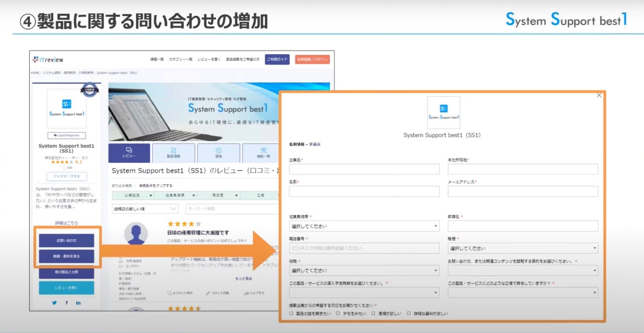
Task: Click the 他の製品と比較 button
Action: [x=67, y=272]
